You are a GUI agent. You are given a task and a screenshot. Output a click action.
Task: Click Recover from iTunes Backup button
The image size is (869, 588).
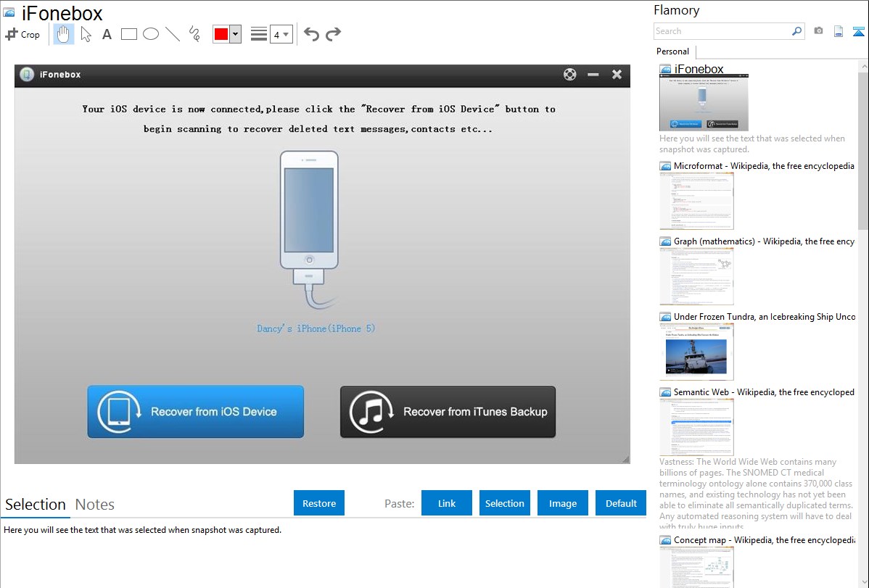(448, 412)
